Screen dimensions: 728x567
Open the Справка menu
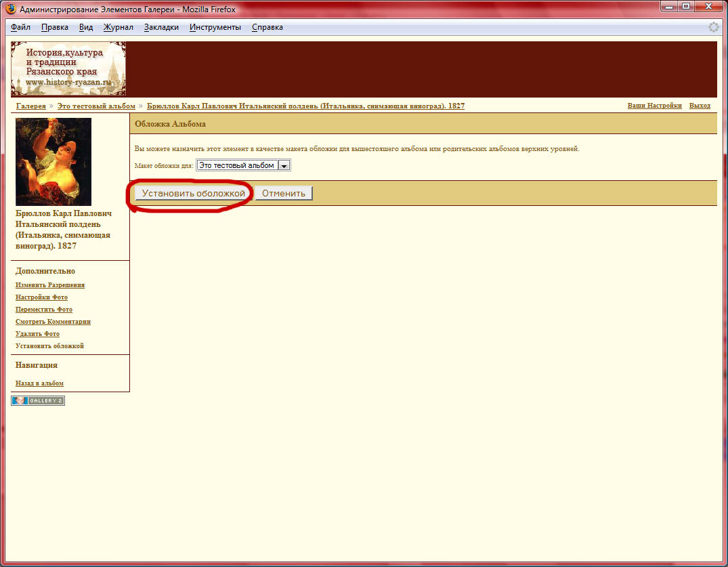click(x=267, y=27)
